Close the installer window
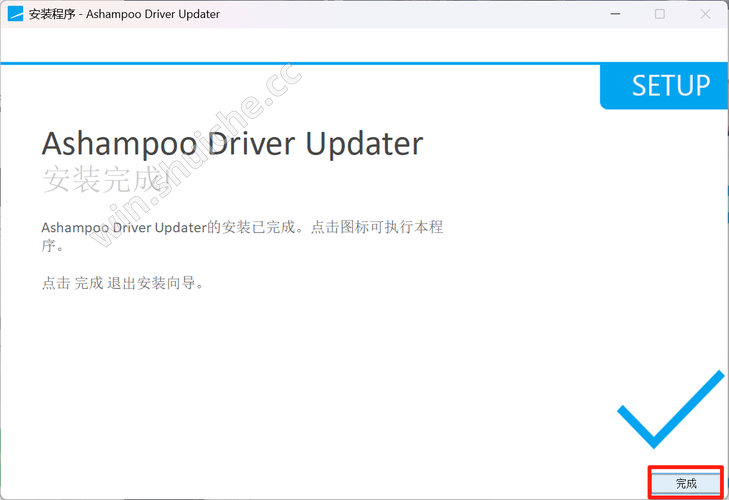 pos(705,14)
